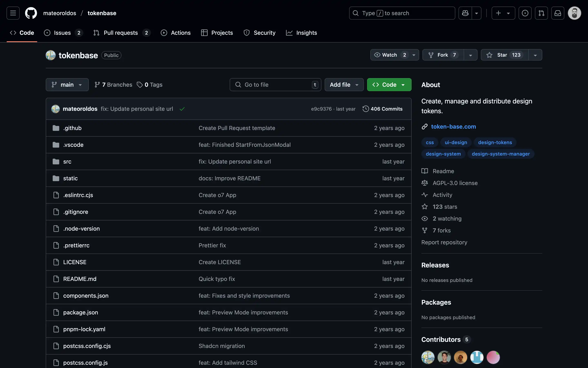Viewport: 588px width, 368px height.
Task: Open the green Code dropdown
Action: click(x=389, y=85)
